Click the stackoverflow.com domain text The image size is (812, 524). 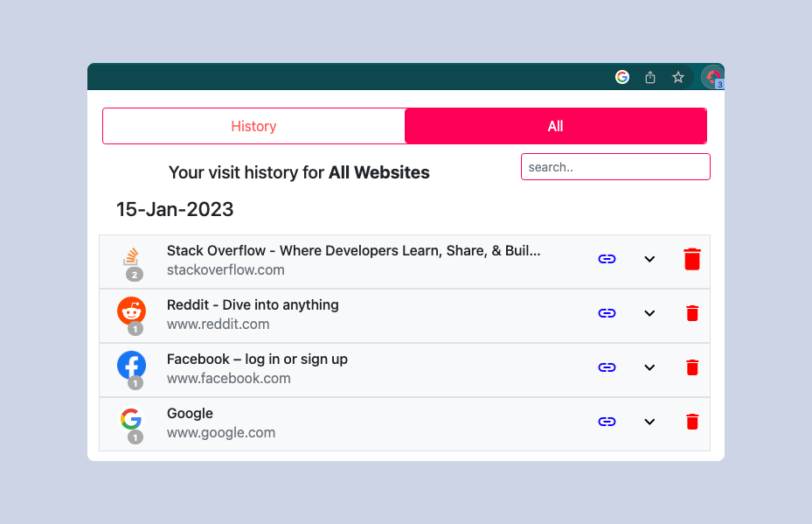(226, 270)
